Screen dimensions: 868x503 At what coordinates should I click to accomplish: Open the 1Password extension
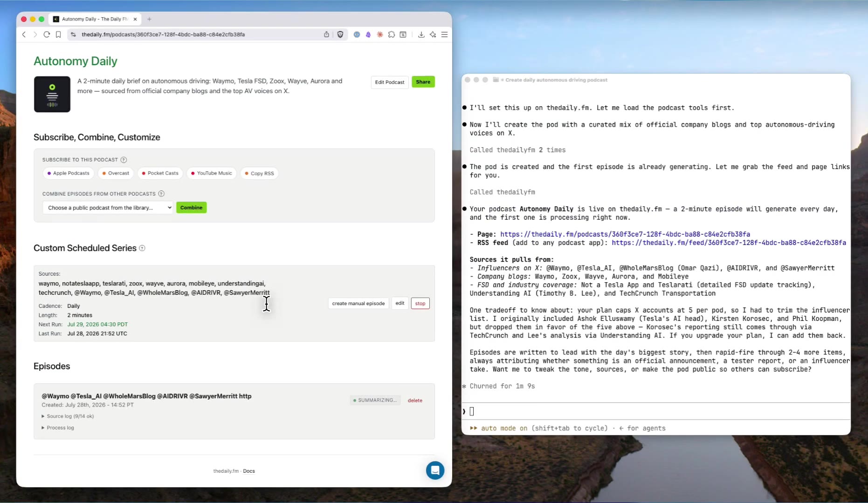[x=357, y=34]
